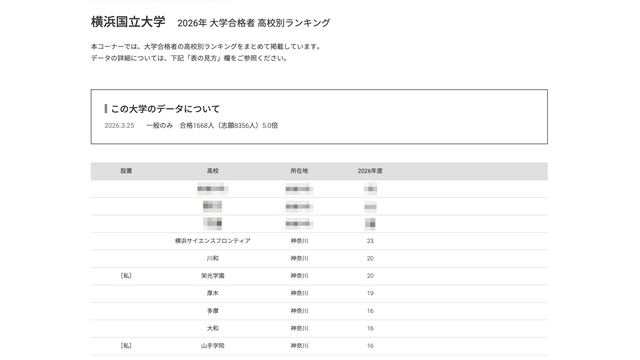Click the school name 大和
The width and height of the screenshot is (640, 360).
pyautogui.click(x=213, y=328)
